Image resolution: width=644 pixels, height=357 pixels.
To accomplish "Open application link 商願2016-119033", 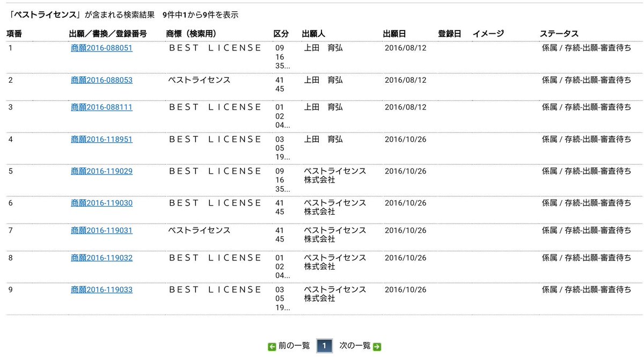I will (101, 290).
